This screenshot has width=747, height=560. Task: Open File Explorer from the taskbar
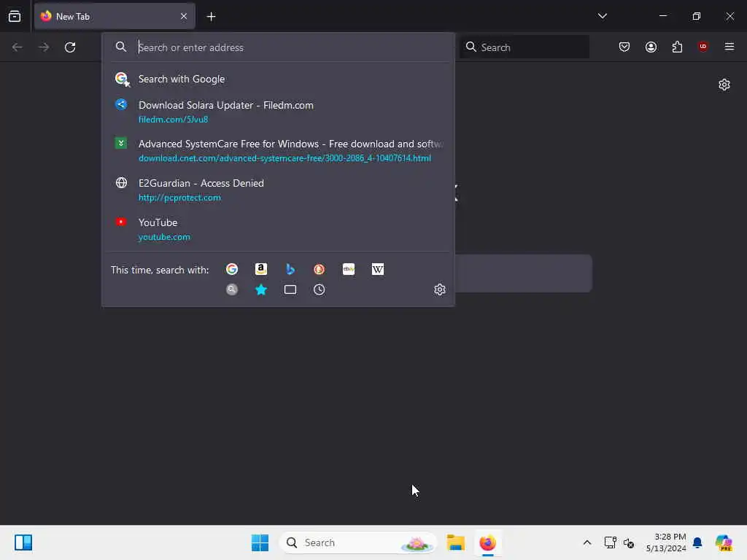click(x=455, y=542)
